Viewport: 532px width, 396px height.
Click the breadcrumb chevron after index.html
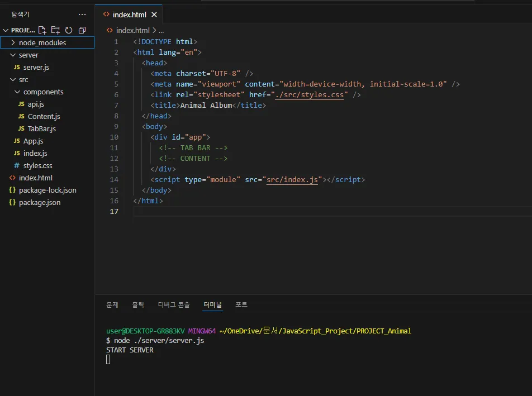(x=154, y=30)
